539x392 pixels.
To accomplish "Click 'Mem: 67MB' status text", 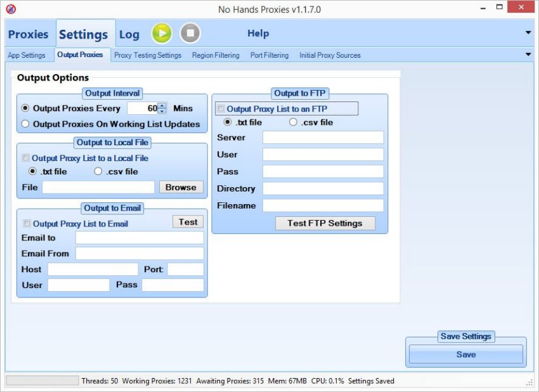I will (287, 381).
